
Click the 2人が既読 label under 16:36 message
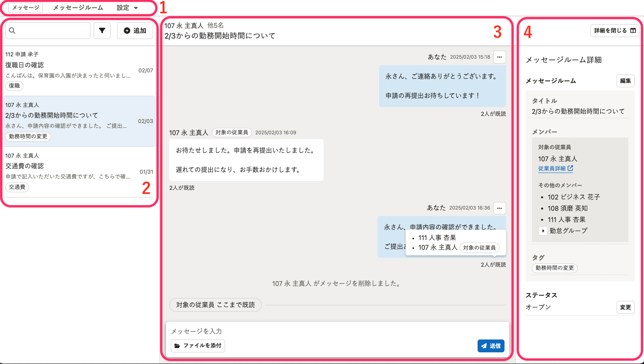coord(493,265)
